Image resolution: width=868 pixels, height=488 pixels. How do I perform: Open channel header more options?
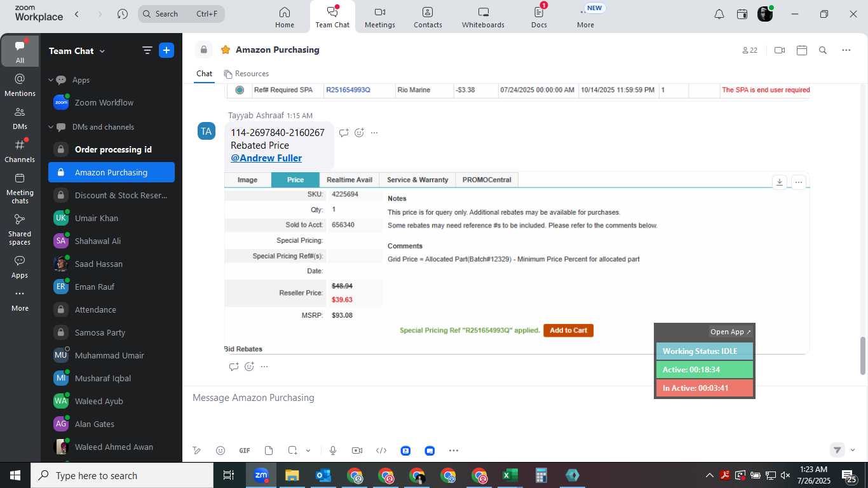coord(846,50)
